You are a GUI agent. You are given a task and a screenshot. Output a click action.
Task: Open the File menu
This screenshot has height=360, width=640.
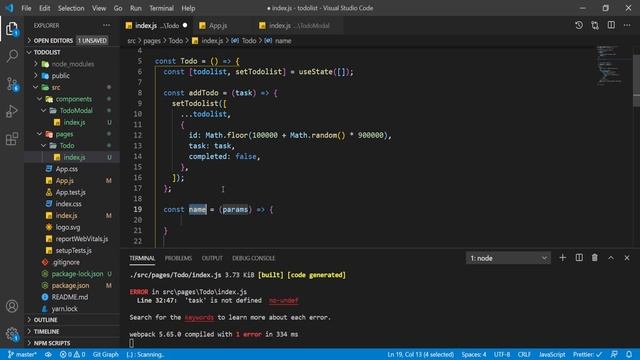pyautogui.click(x=26, y=8)
